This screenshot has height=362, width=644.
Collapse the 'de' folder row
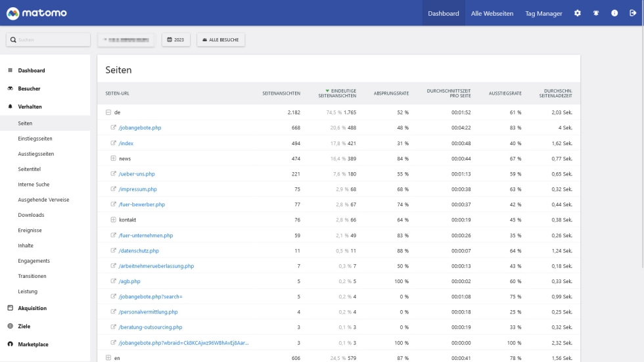tap(108, 112)
